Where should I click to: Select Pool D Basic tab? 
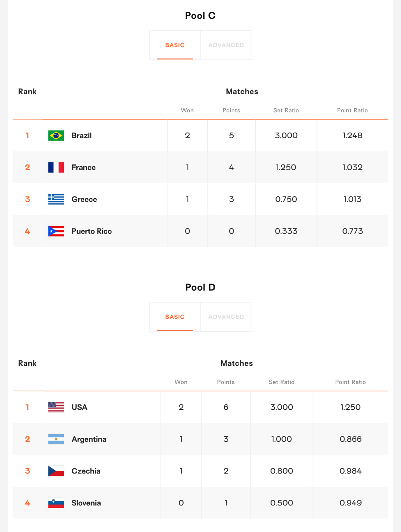[175, 317]
